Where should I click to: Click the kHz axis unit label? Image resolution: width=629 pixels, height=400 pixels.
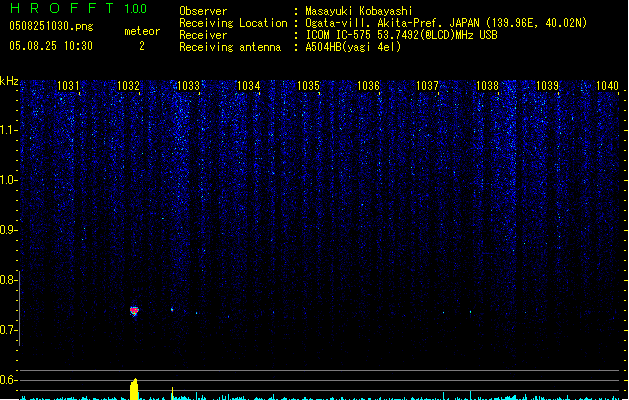point(9,81)
